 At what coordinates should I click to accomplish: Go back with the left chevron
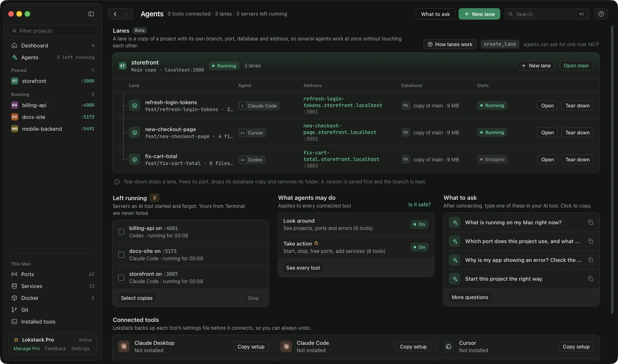pyautogui.click(x=115, y=14)
